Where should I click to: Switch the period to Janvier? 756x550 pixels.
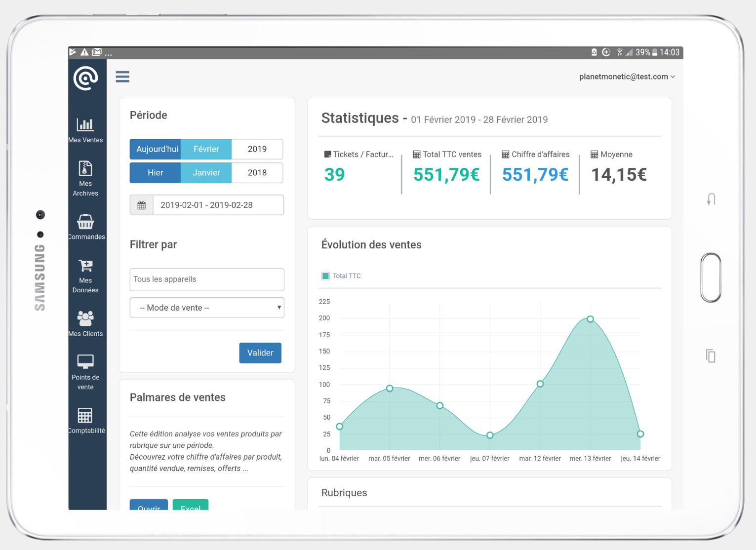(x=206, y=173)
